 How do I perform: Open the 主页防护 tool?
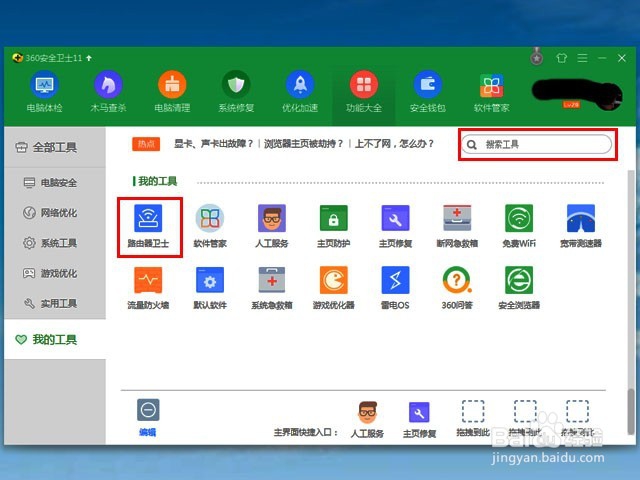coord(333,227)
